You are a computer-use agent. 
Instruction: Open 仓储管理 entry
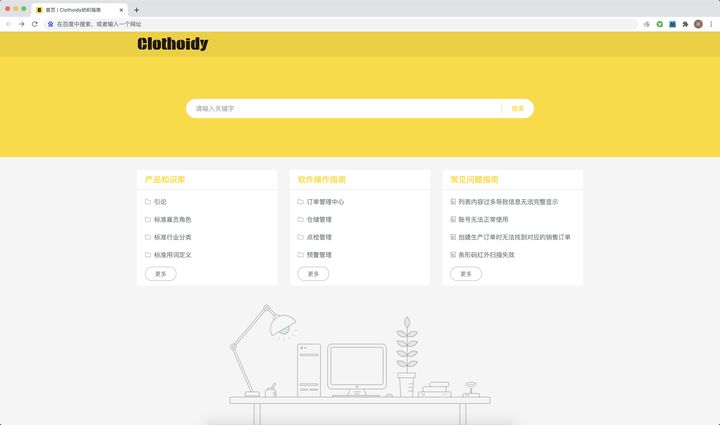pos(319,219)
